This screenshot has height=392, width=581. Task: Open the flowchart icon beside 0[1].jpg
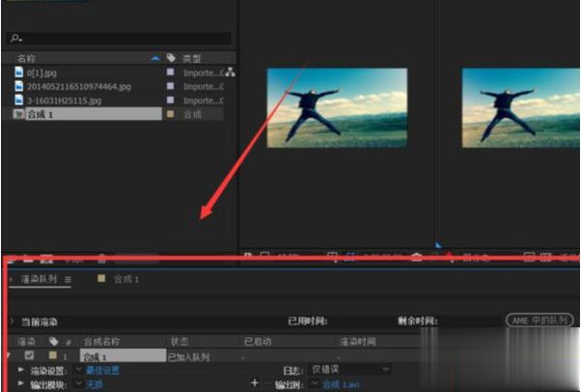230,72
